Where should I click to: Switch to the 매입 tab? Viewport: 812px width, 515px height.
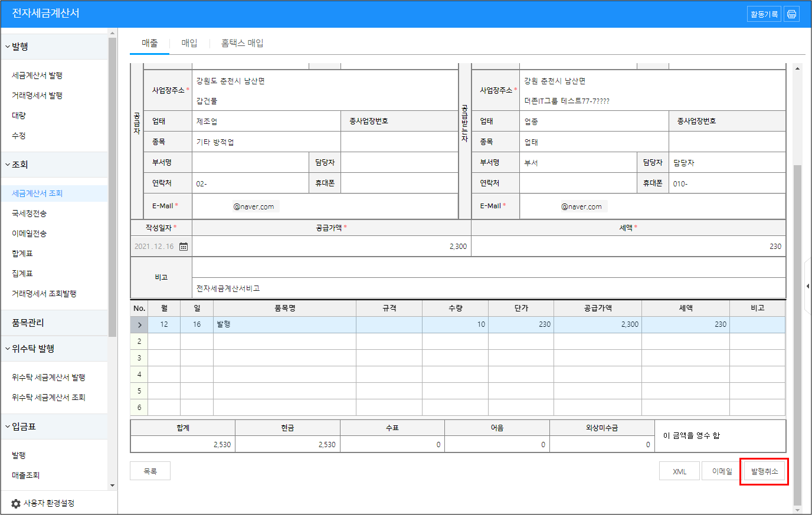click(189, 43)
